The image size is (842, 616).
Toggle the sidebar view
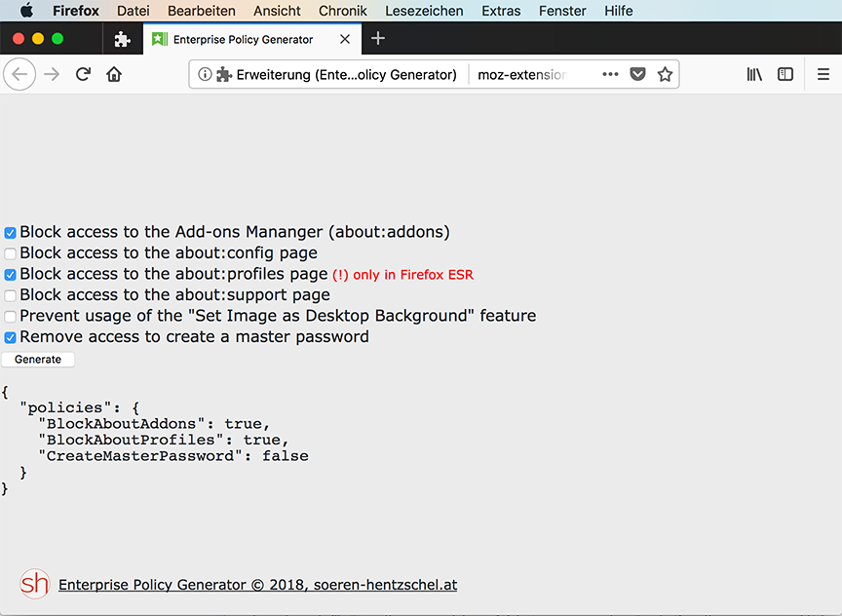(785, 74)
